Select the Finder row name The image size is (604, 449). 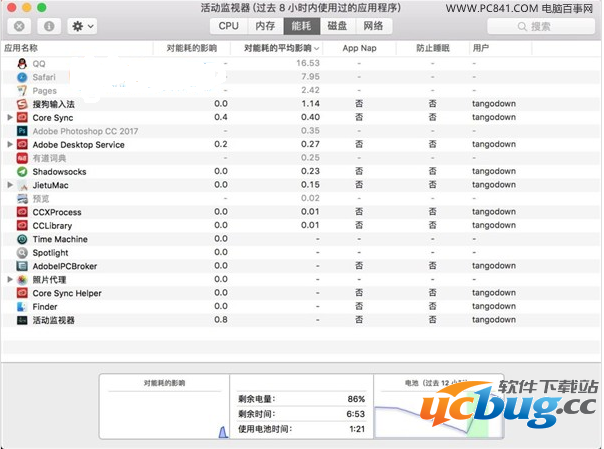[x=45, y=307]
